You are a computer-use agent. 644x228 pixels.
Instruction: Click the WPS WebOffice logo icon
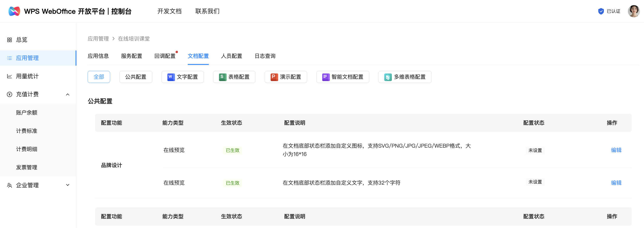(14, 11)
